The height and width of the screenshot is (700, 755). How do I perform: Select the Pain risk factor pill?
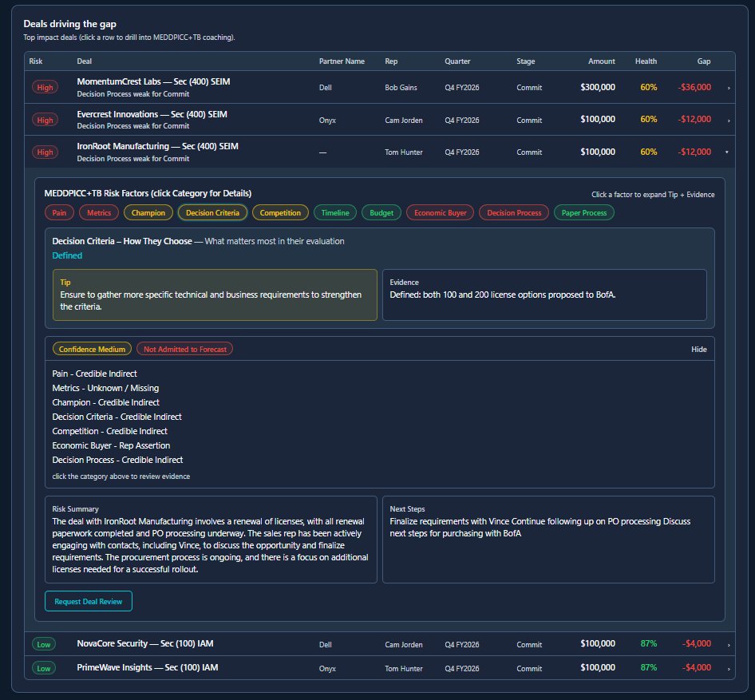click(59, 212)
